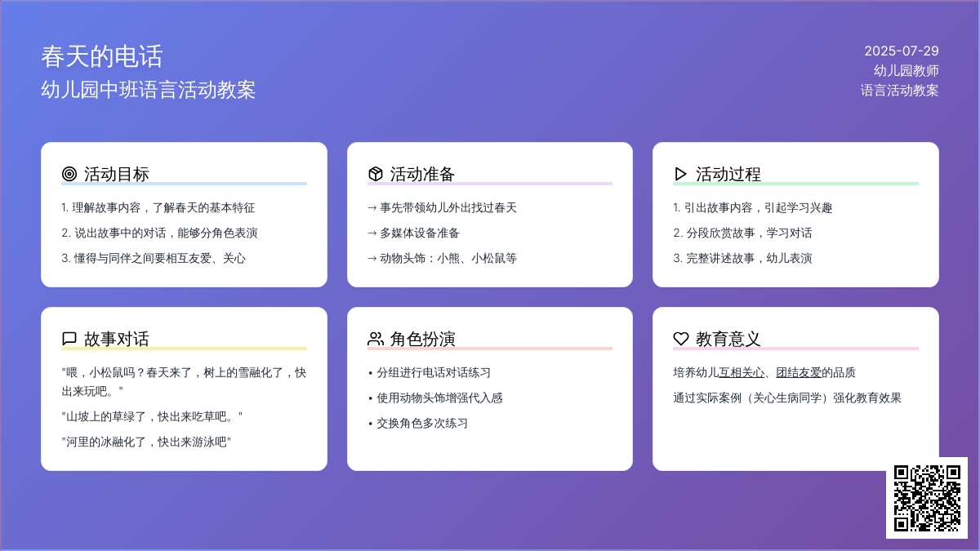Image resolution: width=980 pixels, height=551 pixels.
Task: Select goal line 说出故事中的对话，能够分角色表演
Action: point(159,233)
